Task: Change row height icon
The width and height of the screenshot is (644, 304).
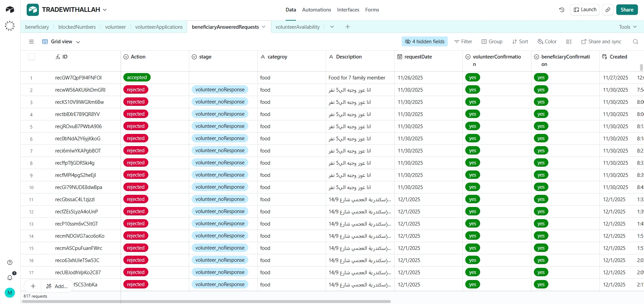Action: click(569, 42)
